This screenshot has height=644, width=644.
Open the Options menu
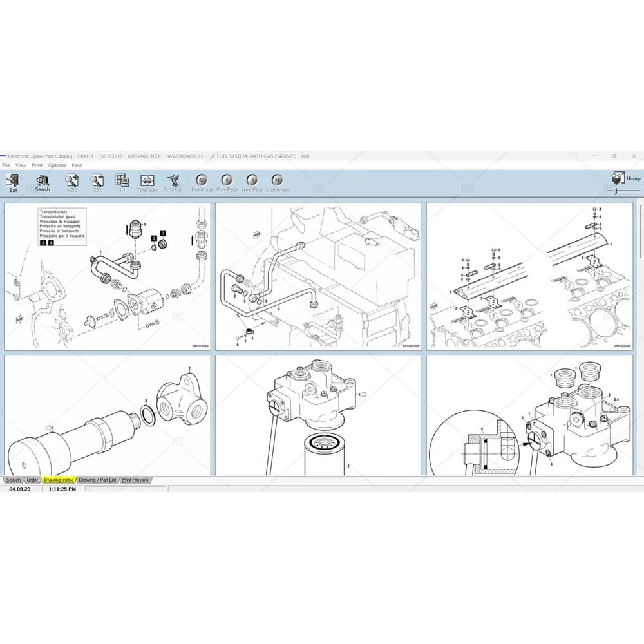click(x=57, y=166)
